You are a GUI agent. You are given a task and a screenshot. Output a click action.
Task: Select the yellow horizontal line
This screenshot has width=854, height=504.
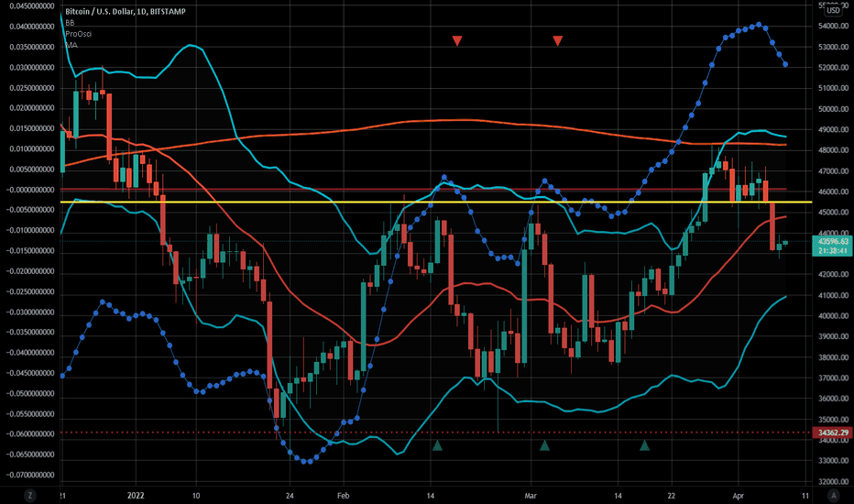point(436,203)
